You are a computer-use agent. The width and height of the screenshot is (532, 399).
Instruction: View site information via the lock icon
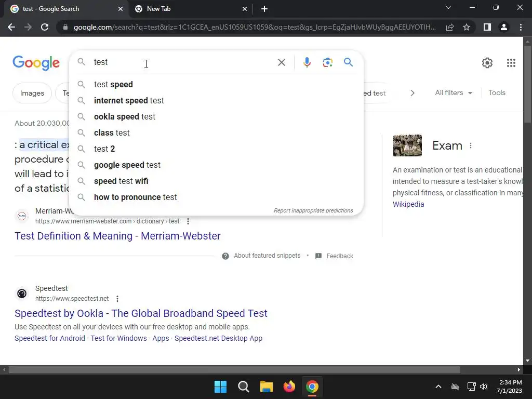click(65, 27)
